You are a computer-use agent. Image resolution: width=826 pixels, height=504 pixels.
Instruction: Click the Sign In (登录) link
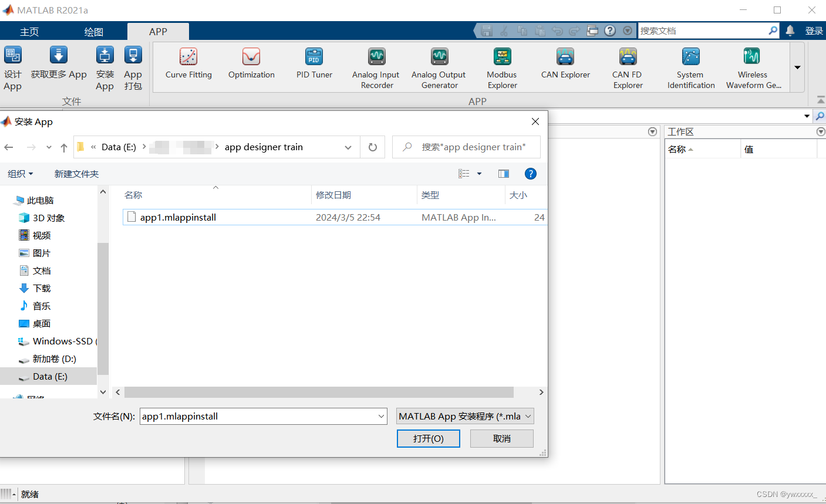coord(814,31)
